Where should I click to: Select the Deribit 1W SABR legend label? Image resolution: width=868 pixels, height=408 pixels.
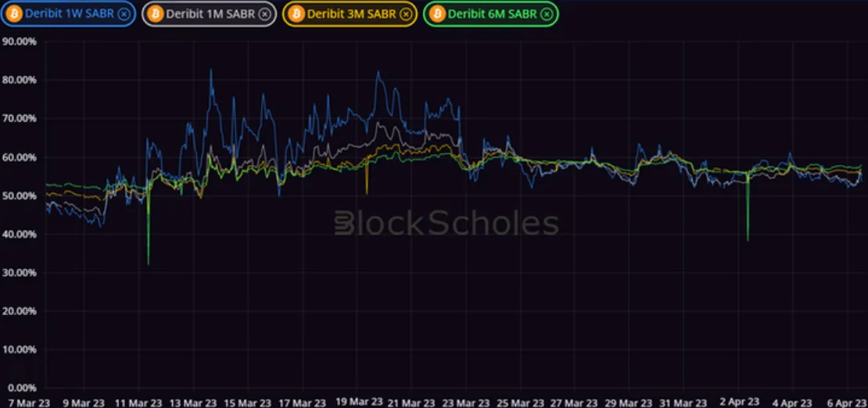pos(69,14)
